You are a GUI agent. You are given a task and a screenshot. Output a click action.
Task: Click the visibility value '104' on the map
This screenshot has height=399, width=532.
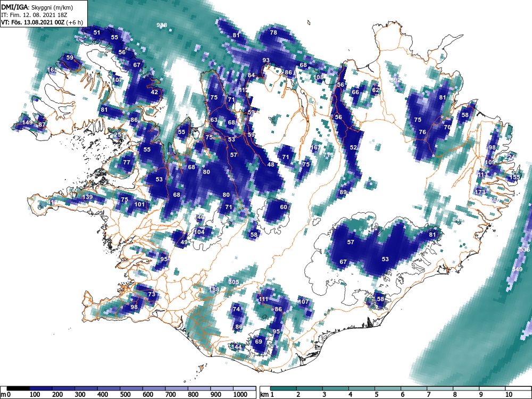[x=199, y=232]
